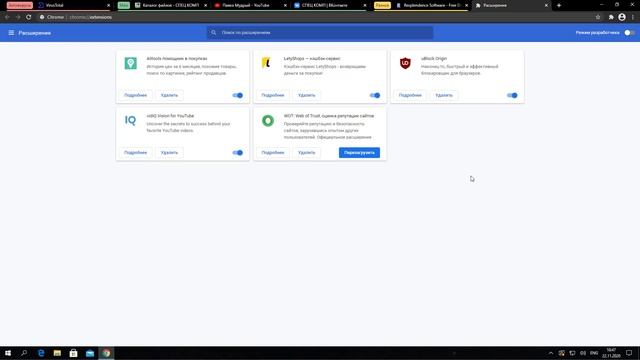Click the uBlock Origin shield icon
The image size is (640, 360).
coord(405,63)
